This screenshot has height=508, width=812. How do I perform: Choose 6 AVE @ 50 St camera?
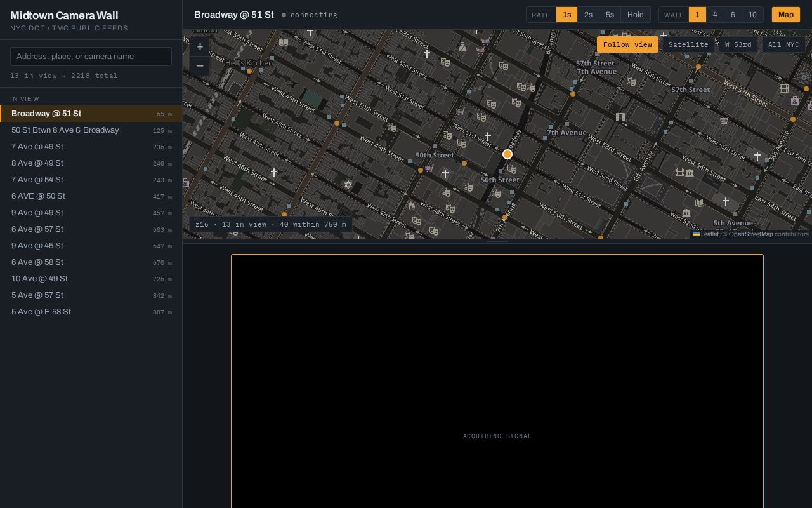91,196
